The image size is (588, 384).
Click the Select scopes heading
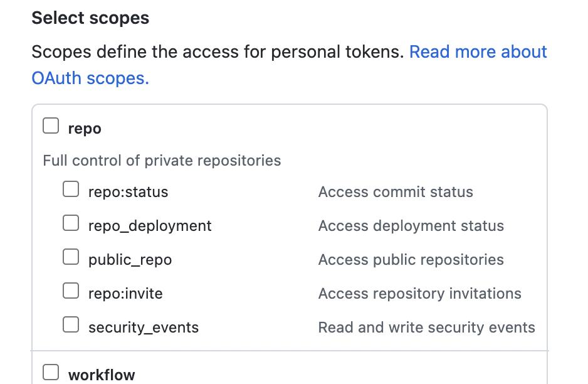click(x=90, y=18)
